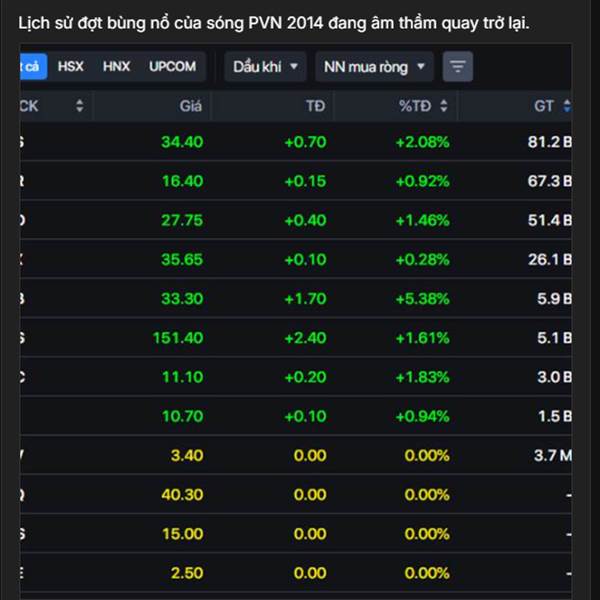Select price 35.65 cell
This screenshot has height=600, width=600.
click(182, 259)
